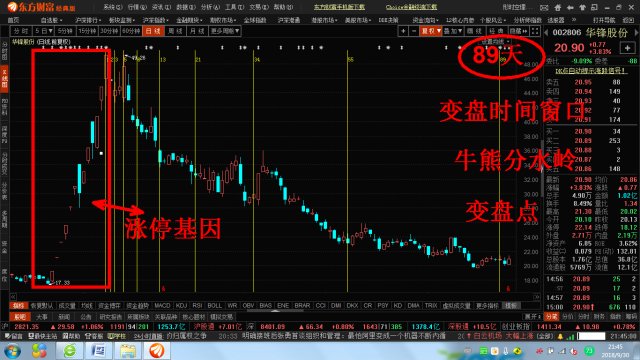Click the back arrow icon in title bar
The image size is (640, 360).
pyautogui.click(x=570, y=7)
